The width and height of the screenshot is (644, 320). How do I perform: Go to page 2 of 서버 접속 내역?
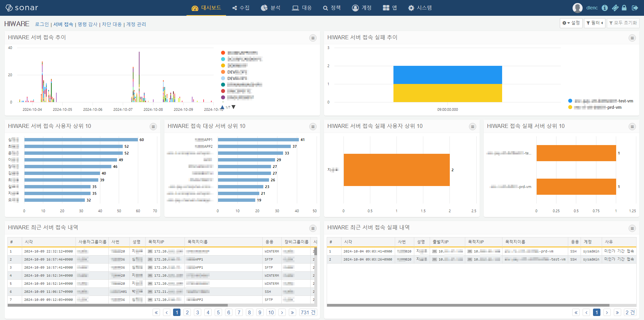[187, 312]
